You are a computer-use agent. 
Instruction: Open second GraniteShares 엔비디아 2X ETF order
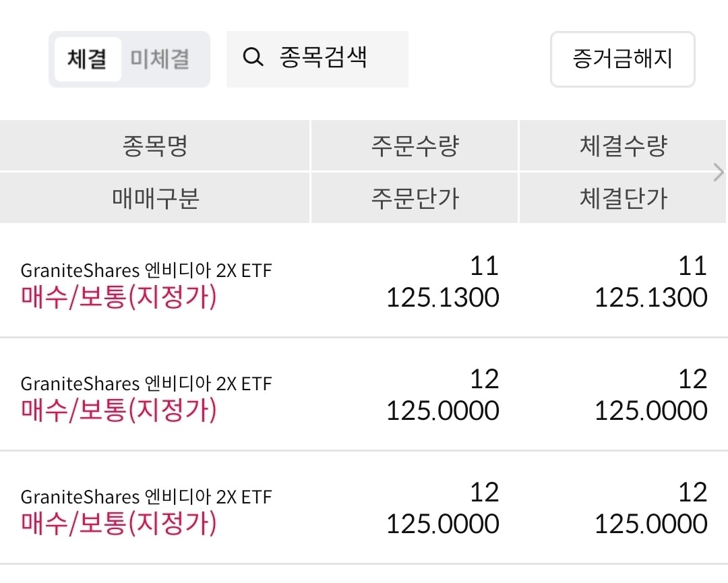point(364,394)
